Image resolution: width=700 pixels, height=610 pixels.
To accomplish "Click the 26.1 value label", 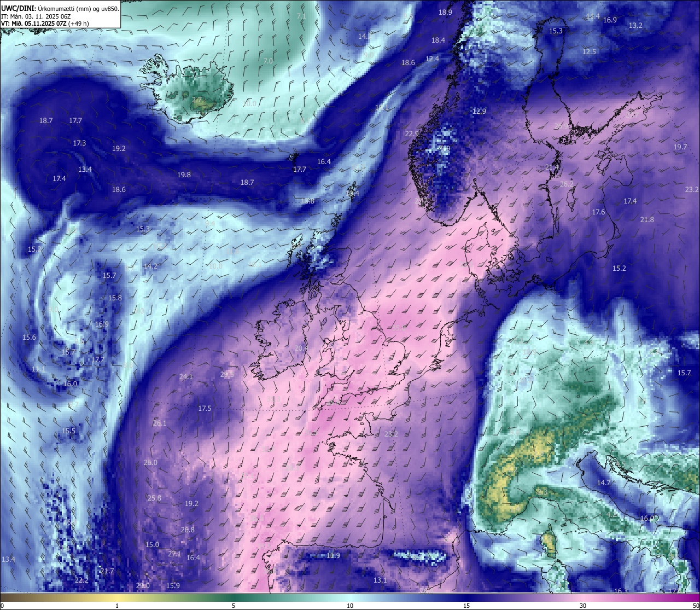I will point(160,423).
